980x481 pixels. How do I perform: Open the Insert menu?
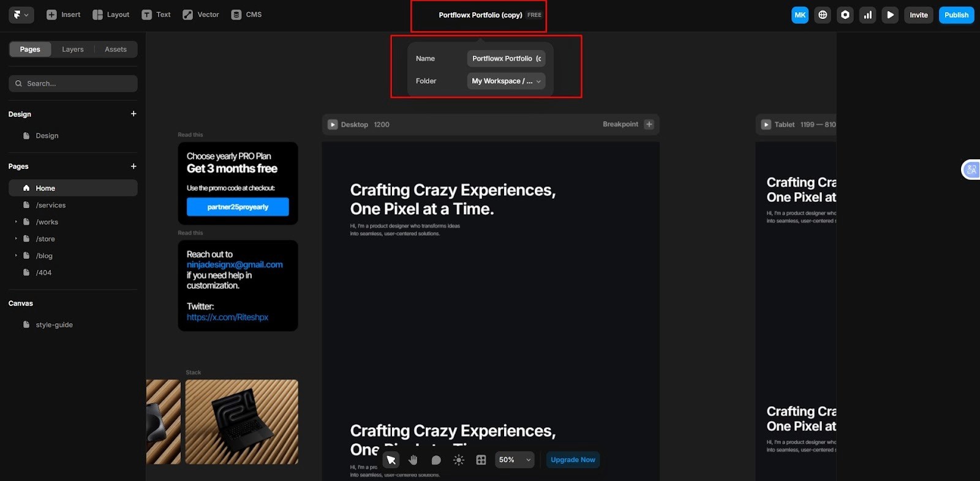pyautogui.click(x=64, y=15)
